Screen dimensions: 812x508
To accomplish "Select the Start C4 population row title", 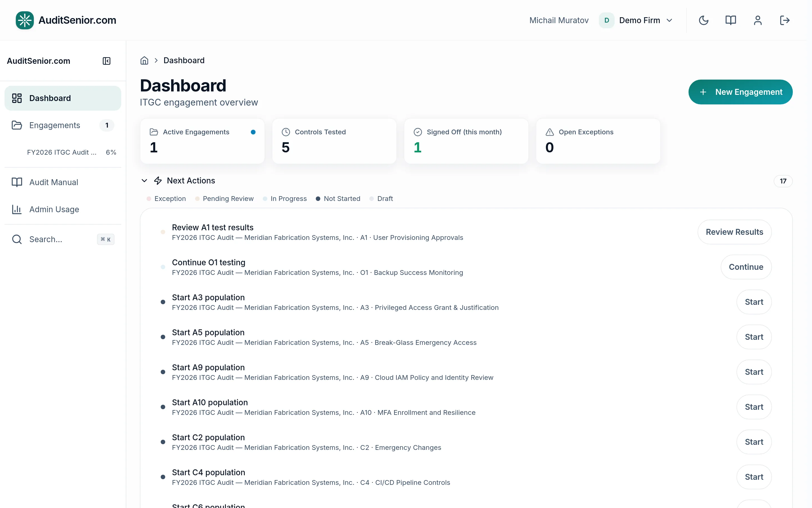I will pyautogui.click(x=209, y=472).
